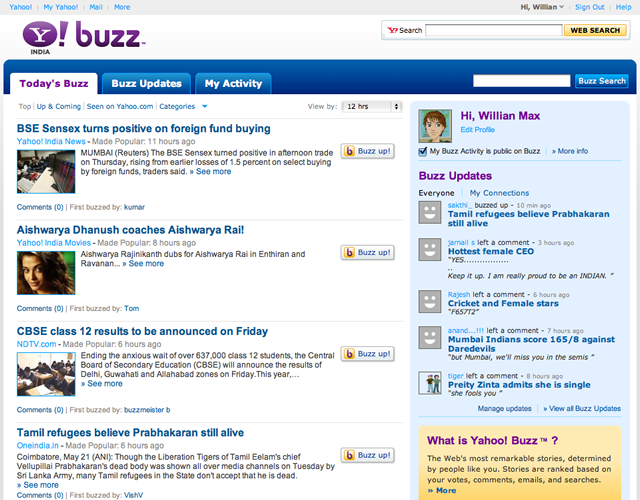Open headline CBSE class 12 results

(142, 331)
